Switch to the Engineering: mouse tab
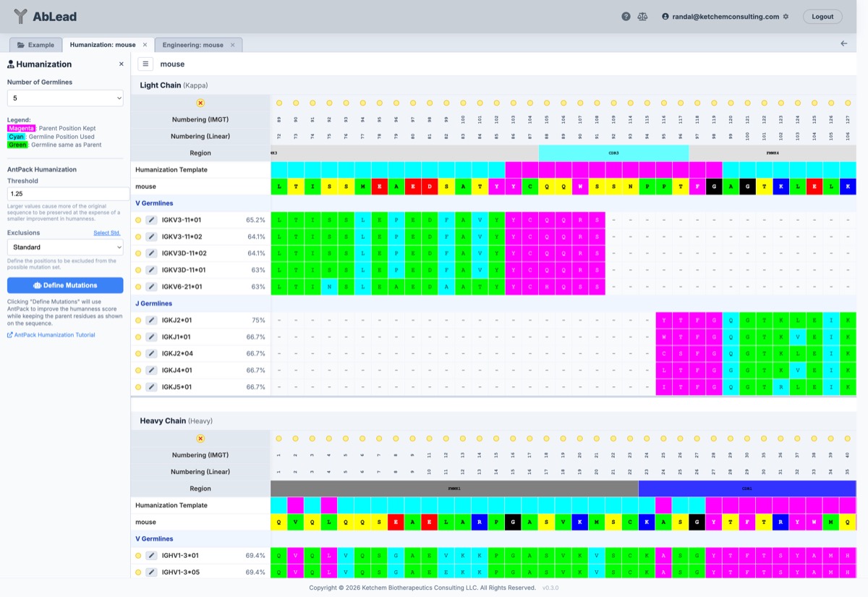The height and width of the screenshot is (597, 868). click(x=192, y=45)
